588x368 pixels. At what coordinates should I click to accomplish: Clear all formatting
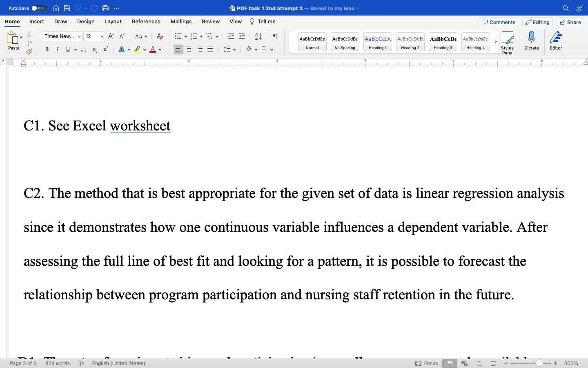[160, 36]
